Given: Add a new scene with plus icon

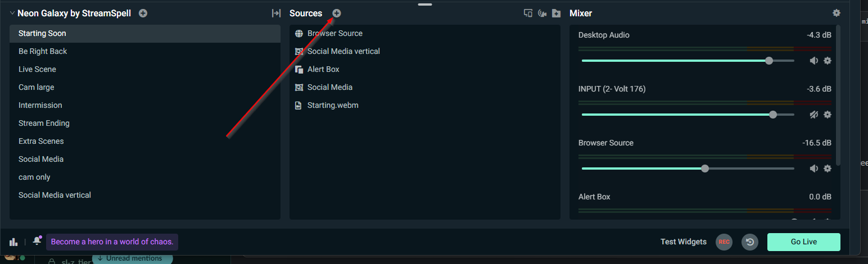Looking at the screenshot, I should pos(143,13).
